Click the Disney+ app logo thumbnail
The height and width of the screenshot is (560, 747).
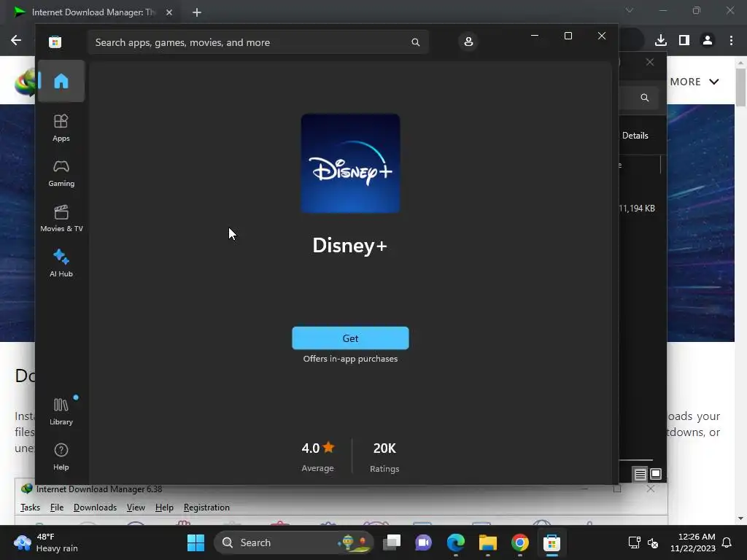tap(350, 163)
